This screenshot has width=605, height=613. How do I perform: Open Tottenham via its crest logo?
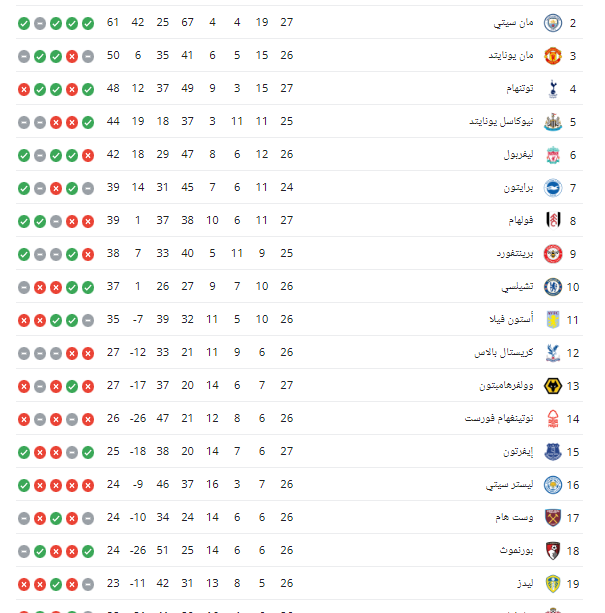click(x=551, y=88)
